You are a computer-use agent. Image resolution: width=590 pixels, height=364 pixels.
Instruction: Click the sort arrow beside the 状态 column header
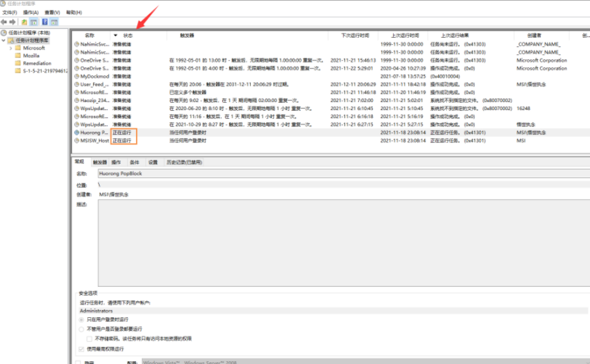click(x=115, y=36)
